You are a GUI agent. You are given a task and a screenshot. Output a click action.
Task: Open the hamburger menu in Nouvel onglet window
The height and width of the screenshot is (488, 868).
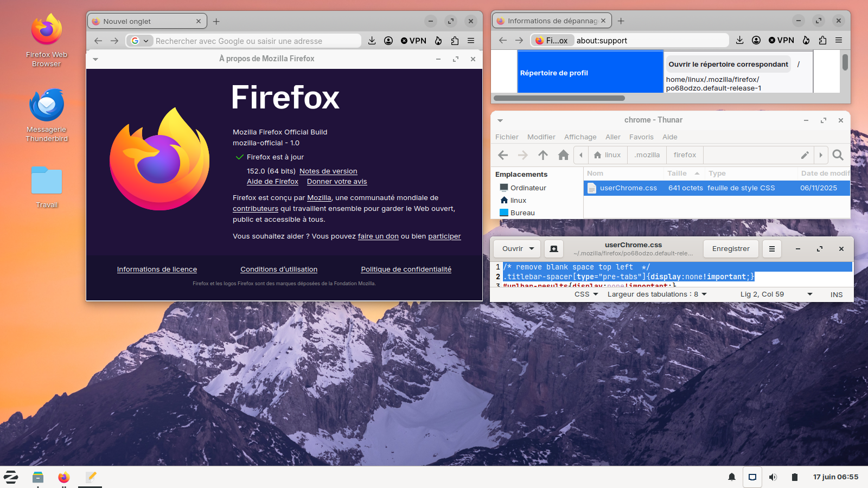(471, 41)
